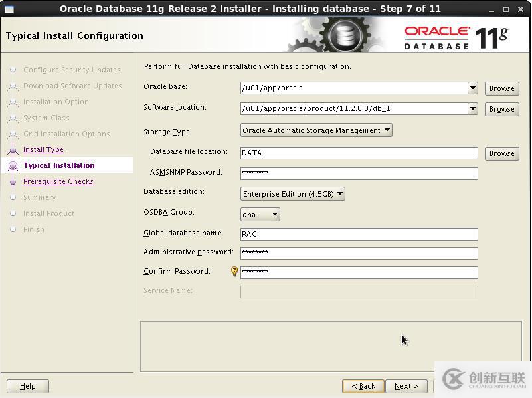Click the Typical Installation step bullet icon
Image resolution: width=532 pixels, height=398 pixels.
[x=12, y=165]
